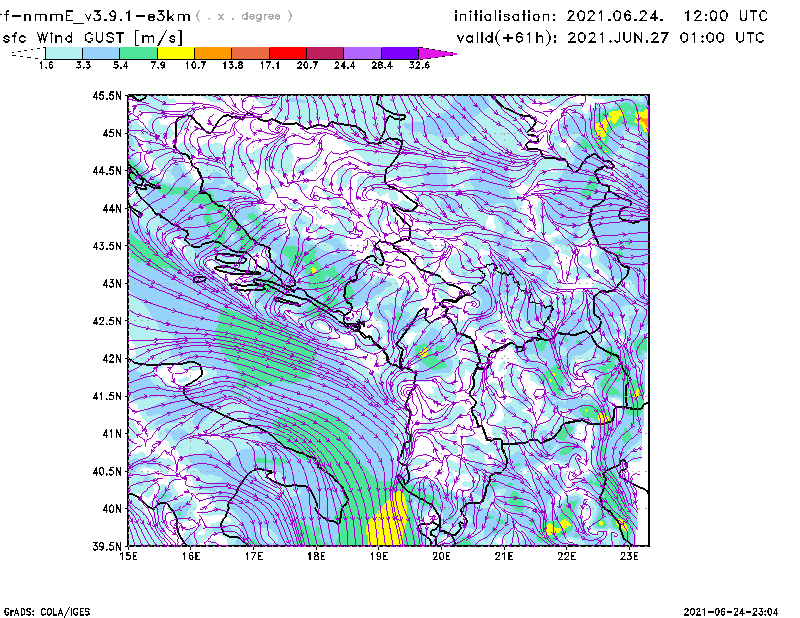Click the '20E' longitude label
800x618 pixels.
point(441,556)
